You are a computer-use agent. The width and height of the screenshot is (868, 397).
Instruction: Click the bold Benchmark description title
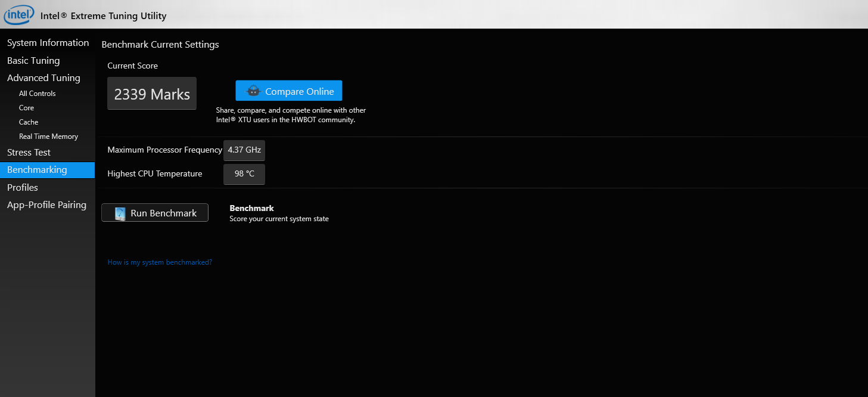pyautogui.click(x=252, y=209)
